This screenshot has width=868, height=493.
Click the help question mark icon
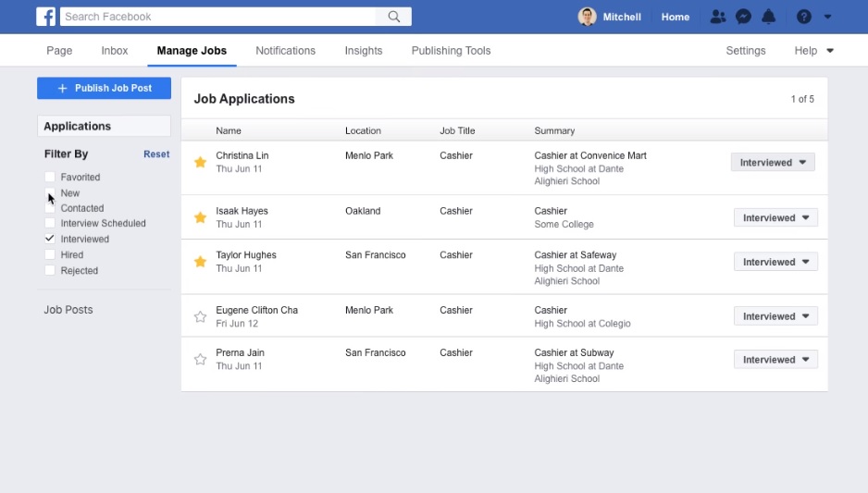[803, 17]
